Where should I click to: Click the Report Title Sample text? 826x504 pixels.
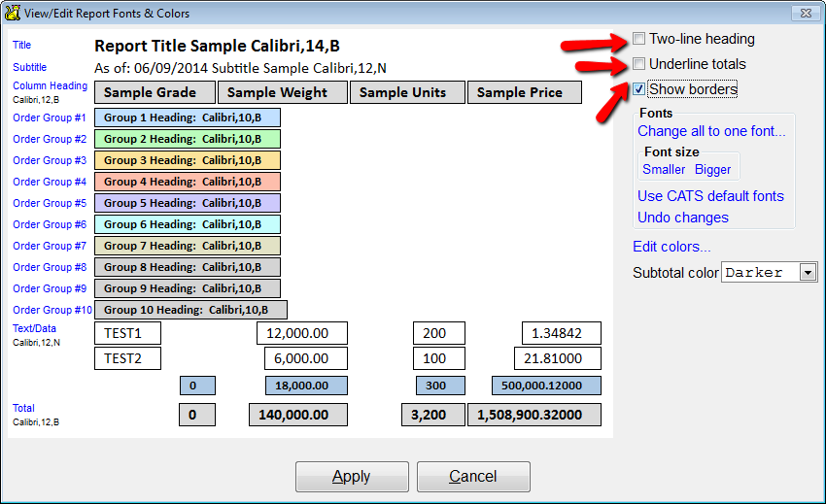217,46
